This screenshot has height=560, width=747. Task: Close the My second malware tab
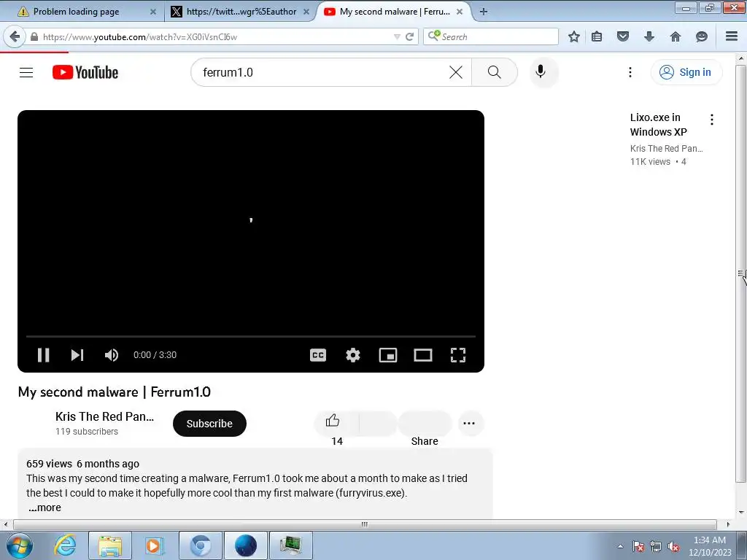pyautogui.click(x=460, y=12)
